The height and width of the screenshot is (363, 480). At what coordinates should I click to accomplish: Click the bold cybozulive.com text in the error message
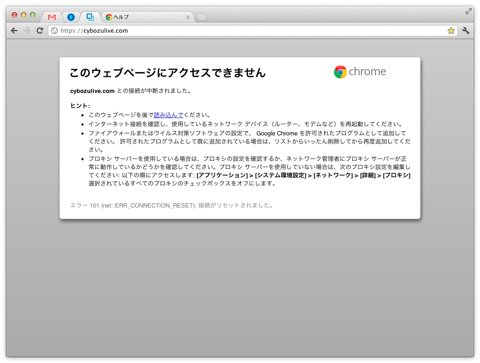92,91
